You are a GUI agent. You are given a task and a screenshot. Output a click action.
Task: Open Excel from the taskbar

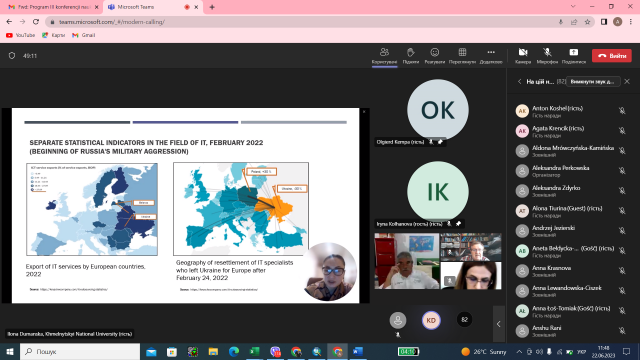[x=255, y=351]
